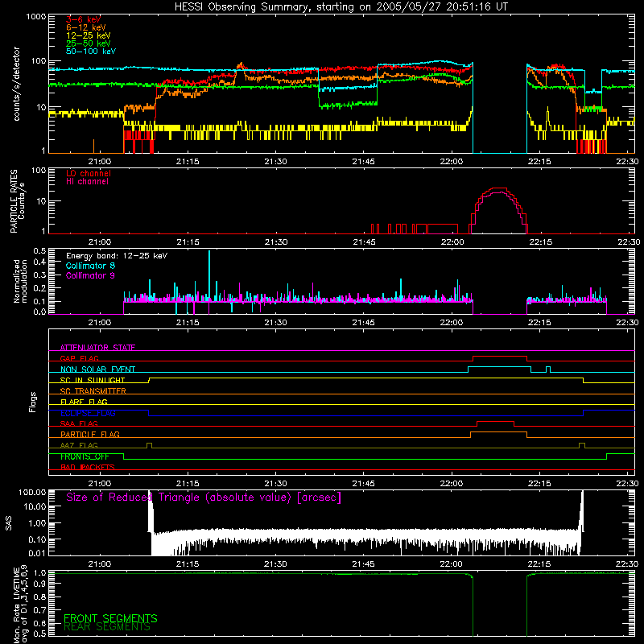Click the raised SAA_FLAG step segment

tap(495, 421)
